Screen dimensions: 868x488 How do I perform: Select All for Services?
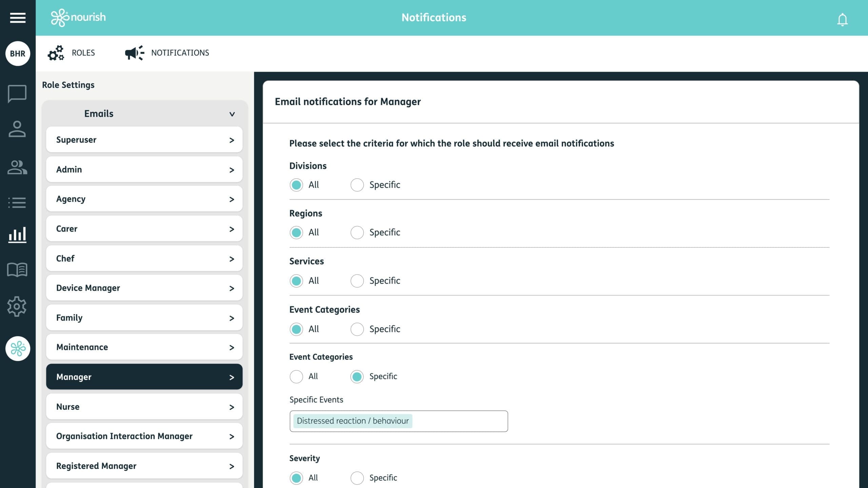coord(296,281)
